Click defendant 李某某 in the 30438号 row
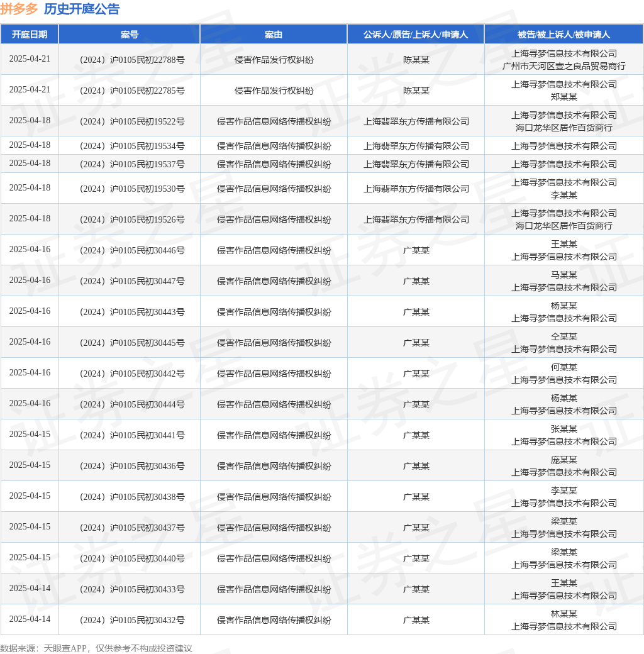This screenshot has width=644, height=654. (564, 491)
